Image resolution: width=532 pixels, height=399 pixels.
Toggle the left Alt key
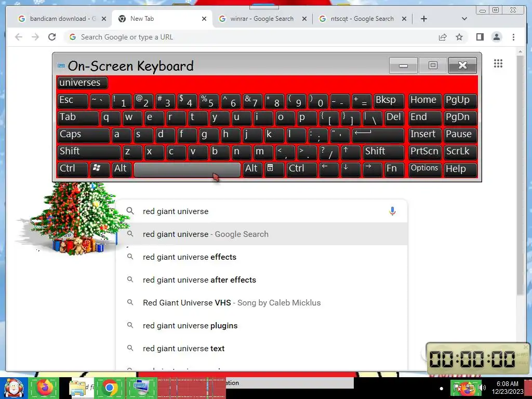coord(122,169)
